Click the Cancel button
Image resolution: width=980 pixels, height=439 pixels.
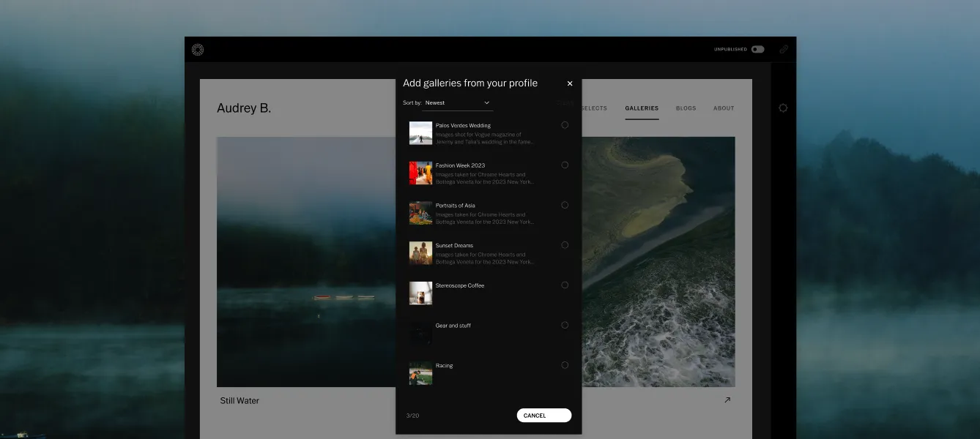544,416
